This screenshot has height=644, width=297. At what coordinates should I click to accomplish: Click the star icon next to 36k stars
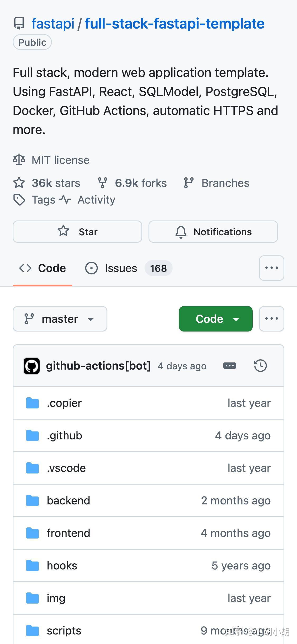click(x=19, y=183)
